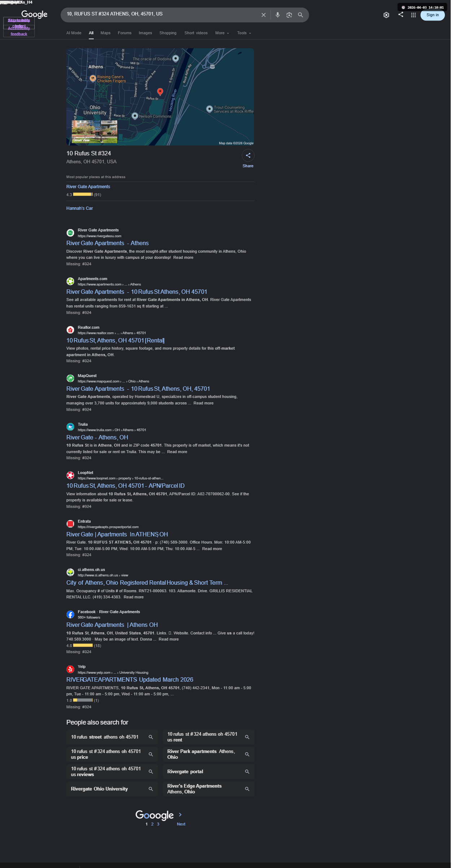The width and height of the screenshot is (456, 868).
Task: Open search by image camera icon
Action: point(289,15)
